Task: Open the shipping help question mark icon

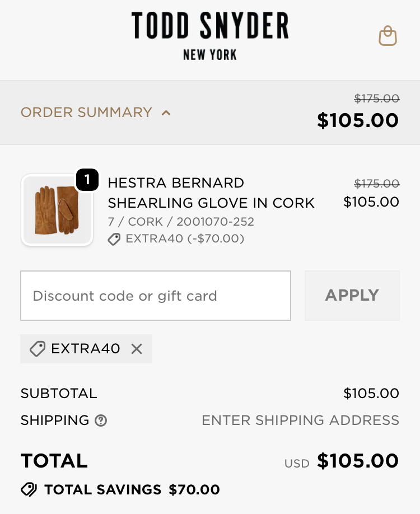Action: [101, 420]
